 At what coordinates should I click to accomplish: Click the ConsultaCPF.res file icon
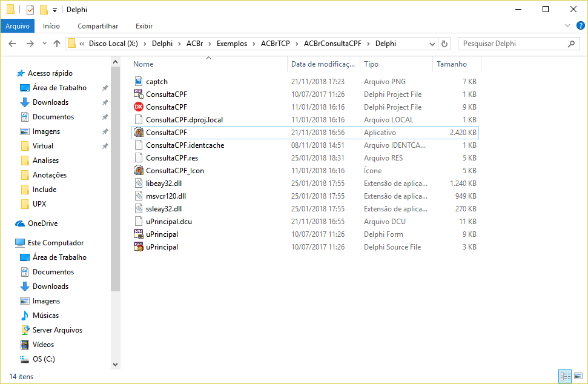click(x=139, y=158)
